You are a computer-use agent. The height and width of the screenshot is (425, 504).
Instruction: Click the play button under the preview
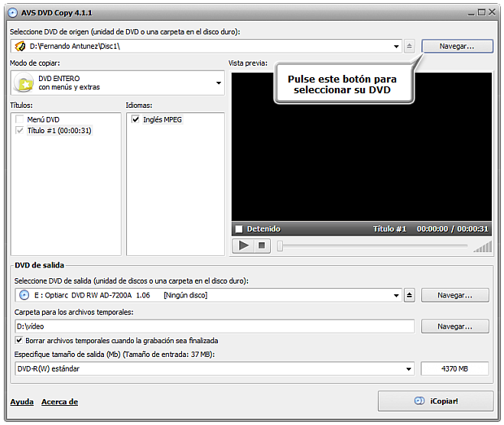pyautogui.click(x=244, y=246)
